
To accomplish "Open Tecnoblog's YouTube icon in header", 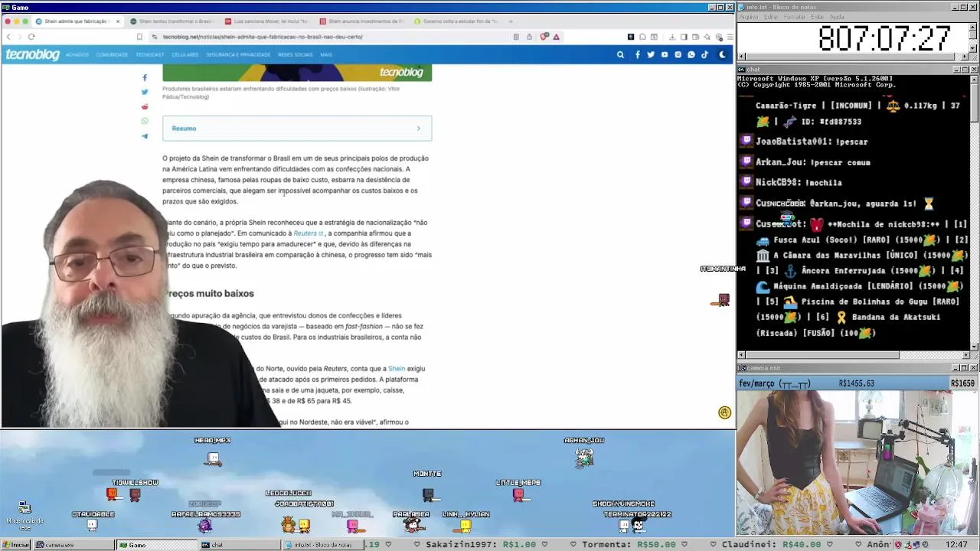I will point(665,54).
